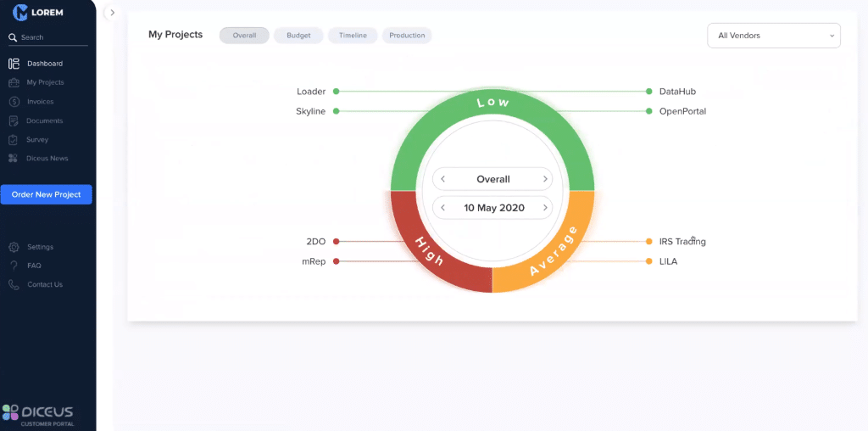This screenshot has height=431, width=868.
Task: Collapse the sidebar with the arrow toggle
Action: click(x=112, y=13)
